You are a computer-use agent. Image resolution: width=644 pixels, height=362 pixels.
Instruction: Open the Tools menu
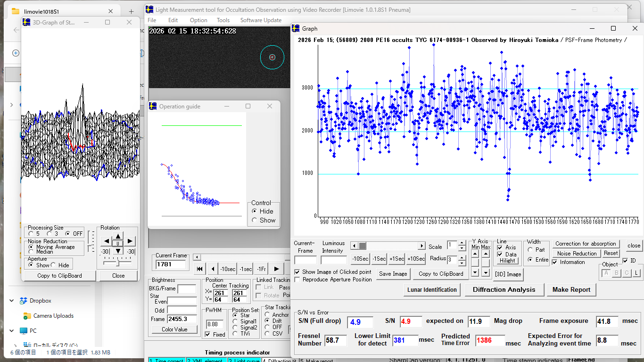(223, 20)
